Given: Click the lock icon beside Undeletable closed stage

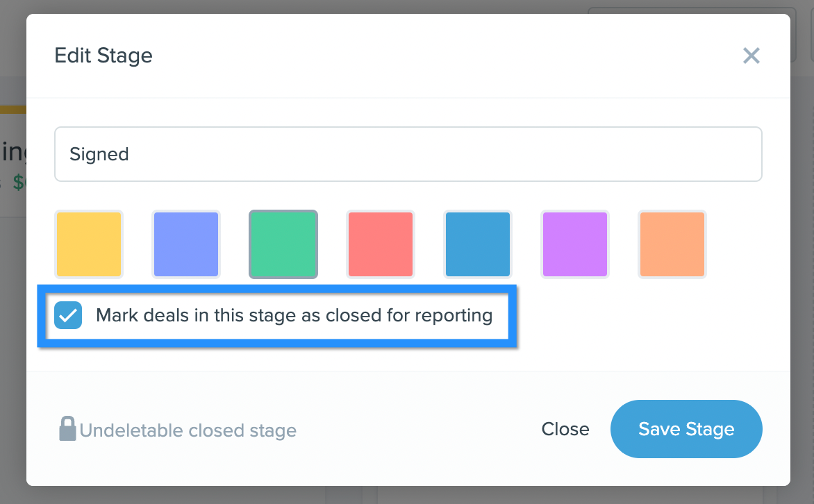Looking at the screenshot, I should click(x=67, y=429).
